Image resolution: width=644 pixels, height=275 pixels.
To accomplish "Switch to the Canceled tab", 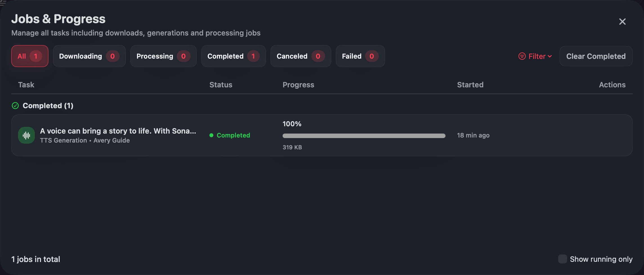I will coord(301,56).
